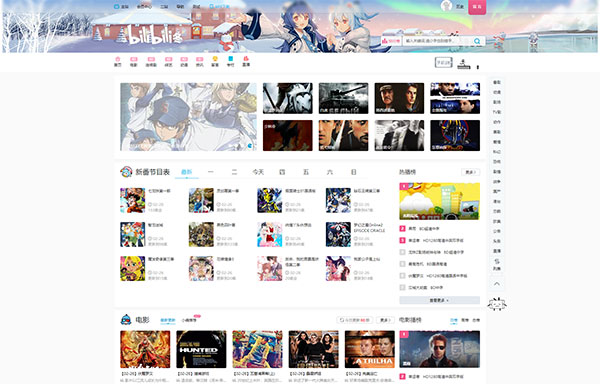Click the refresh button in the 电影 header
Image resolution: width=600 pixels, height=384 pixels.
[x=355, y=320]
